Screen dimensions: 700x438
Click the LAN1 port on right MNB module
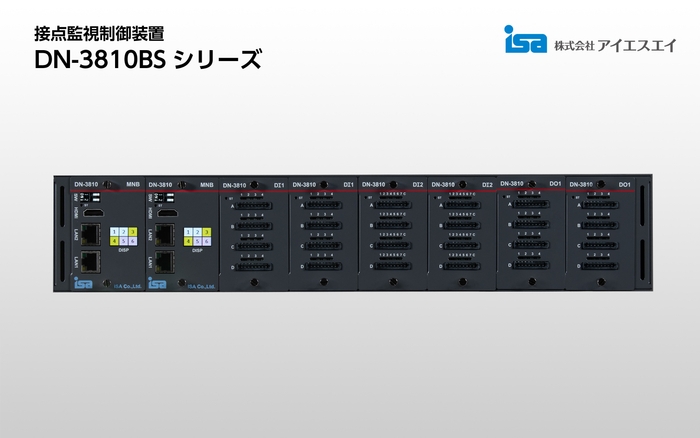165,261
